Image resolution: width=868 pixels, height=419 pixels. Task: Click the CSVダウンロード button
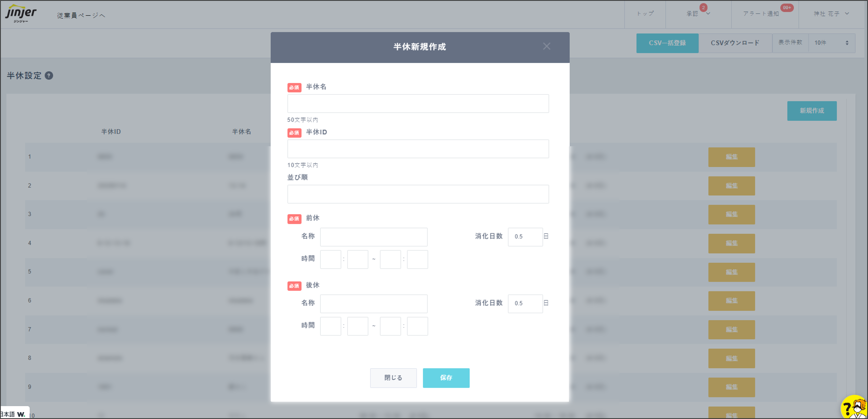coord(735,43)
